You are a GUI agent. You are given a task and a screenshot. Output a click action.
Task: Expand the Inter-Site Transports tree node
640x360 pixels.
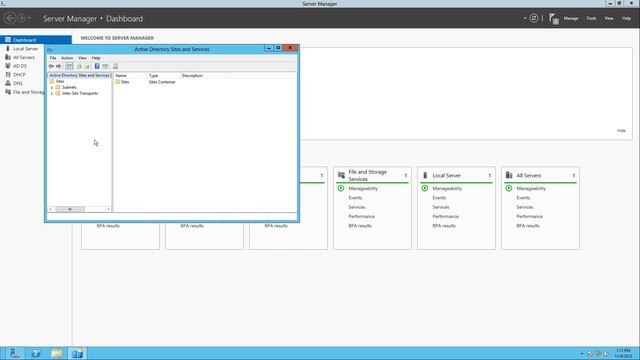coord(52,93)
